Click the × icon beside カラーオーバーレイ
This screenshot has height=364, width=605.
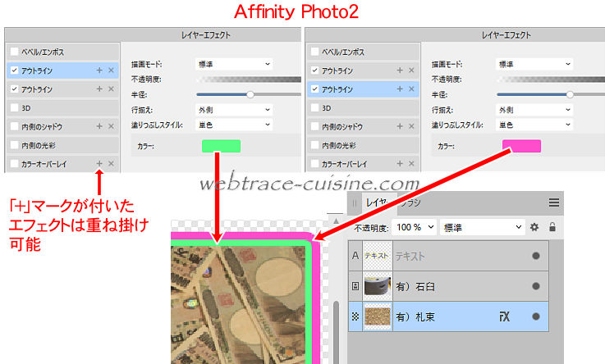[x=112, y=164]
